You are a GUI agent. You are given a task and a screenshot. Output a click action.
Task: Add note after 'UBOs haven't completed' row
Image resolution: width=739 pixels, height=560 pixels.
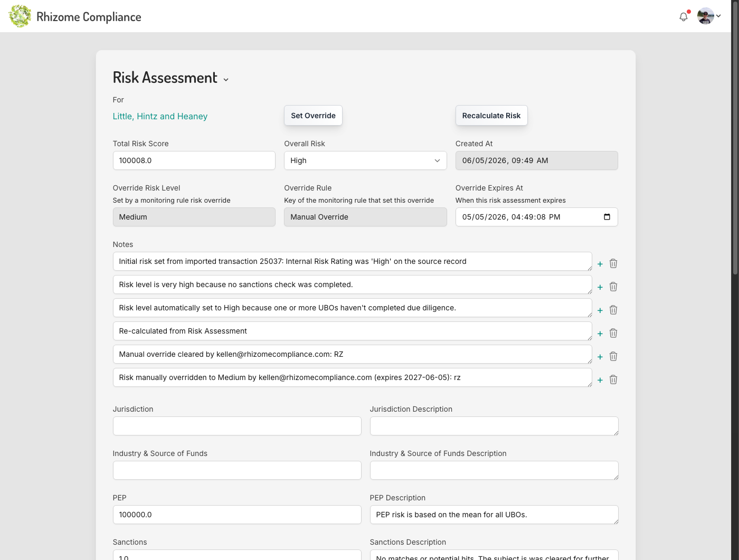(600, 310)
